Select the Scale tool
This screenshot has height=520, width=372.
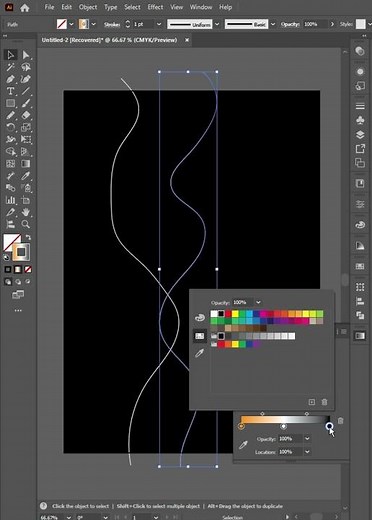pos(25,127)
